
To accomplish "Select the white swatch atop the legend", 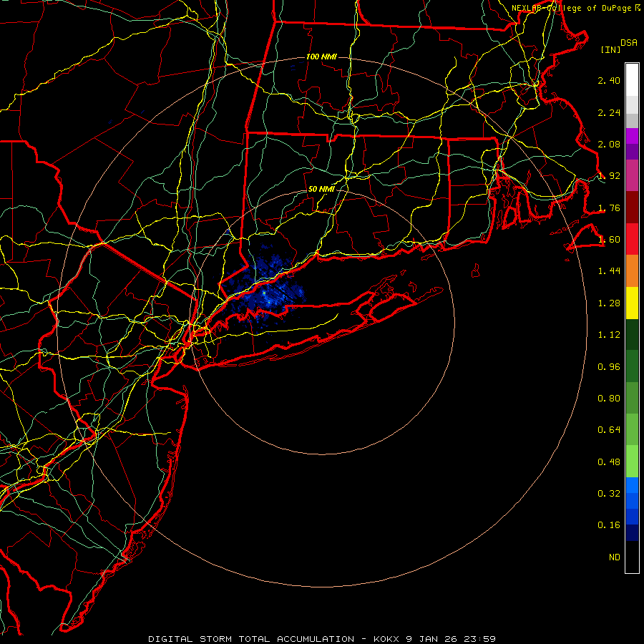I will tap(632, 80).
